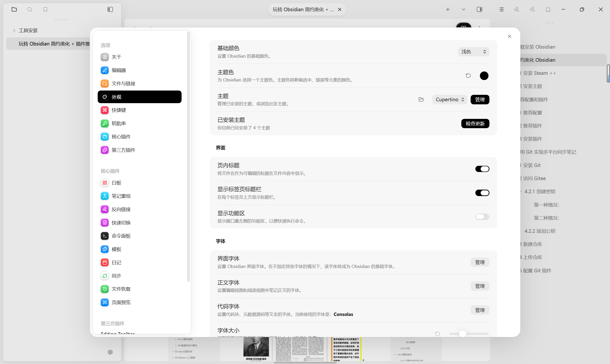Click the font size slider handle
The height and width of the screenshot is (364, 610).
pos(462,334)
